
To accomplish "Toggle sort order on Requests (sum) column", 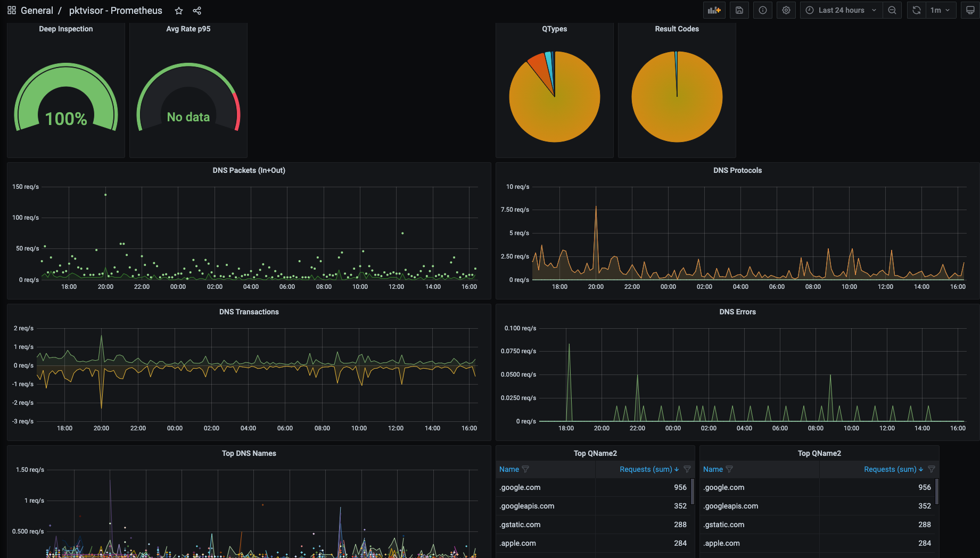I will (677, 469).
